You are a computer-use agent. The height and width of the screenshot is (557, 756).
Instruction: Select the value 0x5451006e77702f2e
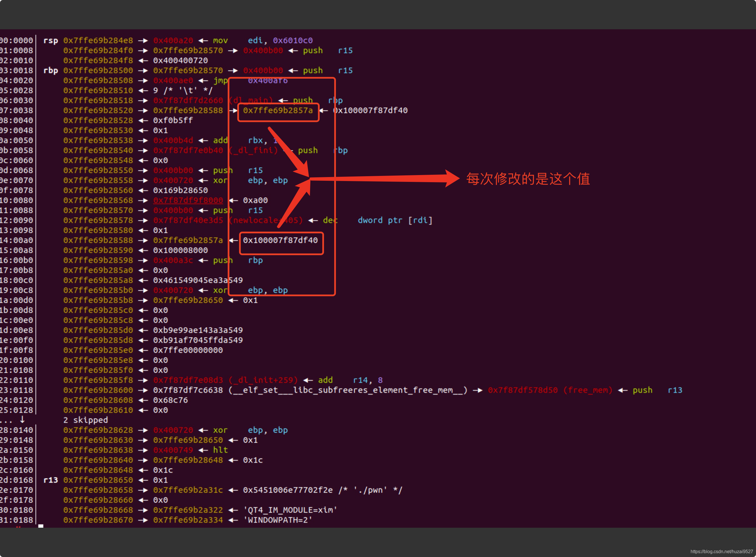[x=288, y=490]
